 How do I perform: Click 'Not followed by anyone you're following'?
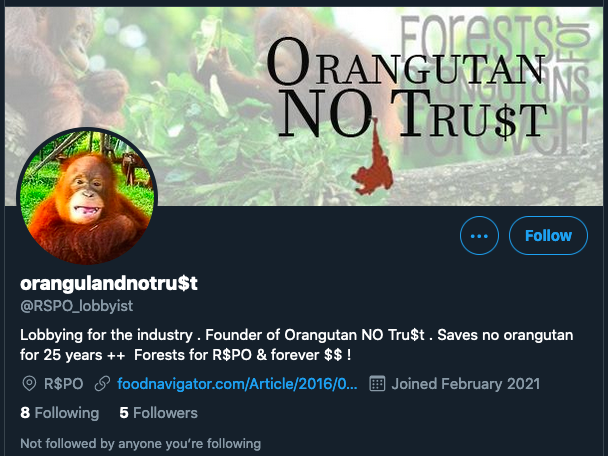pos(140,443)
